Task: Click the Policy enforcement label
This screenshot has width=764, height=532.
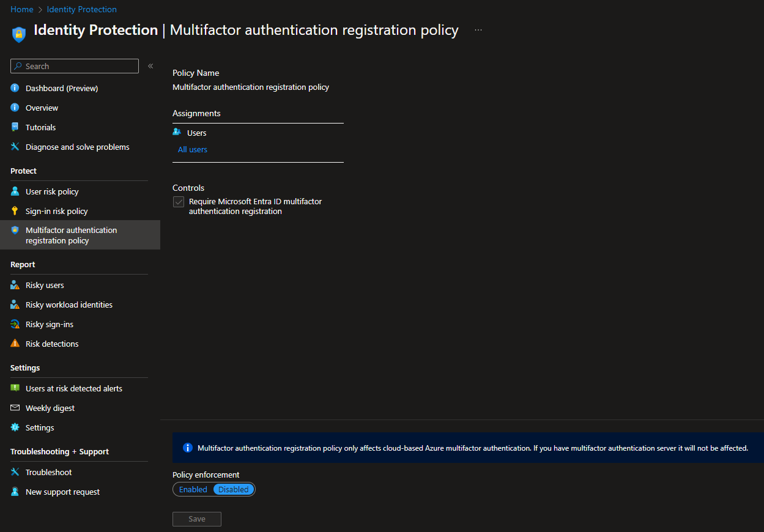Action: coord(206,475)
